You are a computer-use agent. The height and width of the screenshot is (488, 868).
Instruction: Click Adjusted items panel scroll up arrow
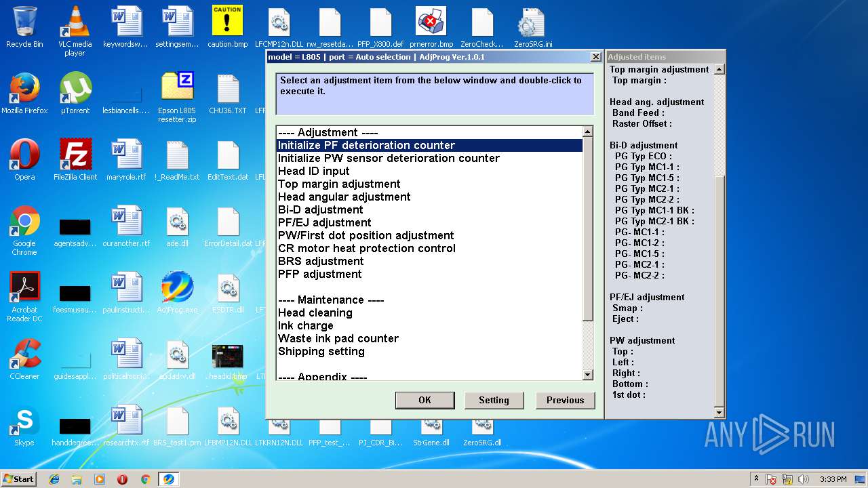tap(719, 69)
